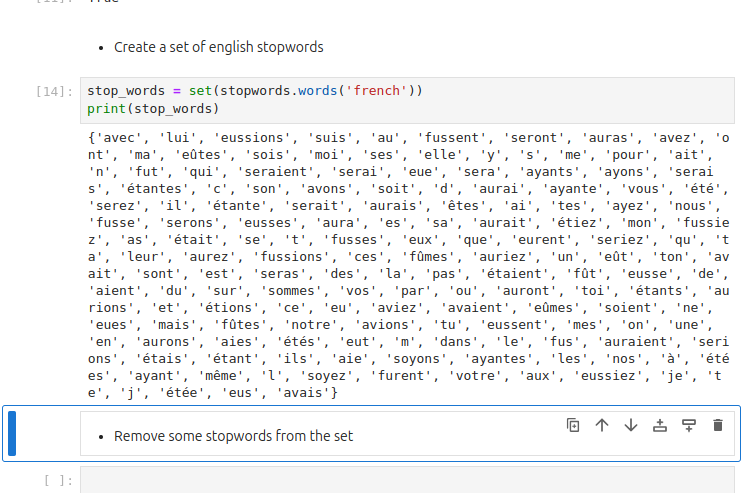Move the selected cell up
This screenshot has width=748, height=493.
point(602,425)
